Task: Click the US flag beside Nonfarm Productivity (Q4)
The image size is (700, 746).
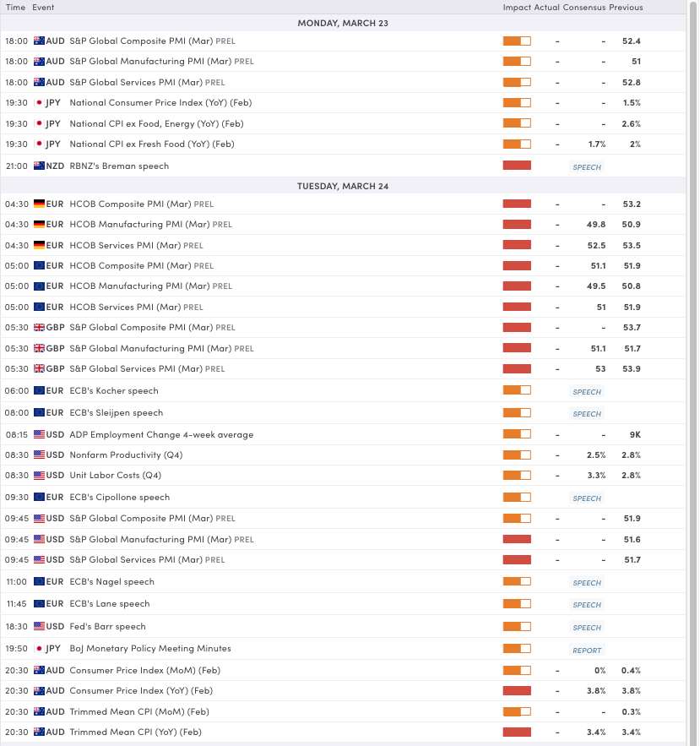Action: pyautogui.click(x=39, y=455)
